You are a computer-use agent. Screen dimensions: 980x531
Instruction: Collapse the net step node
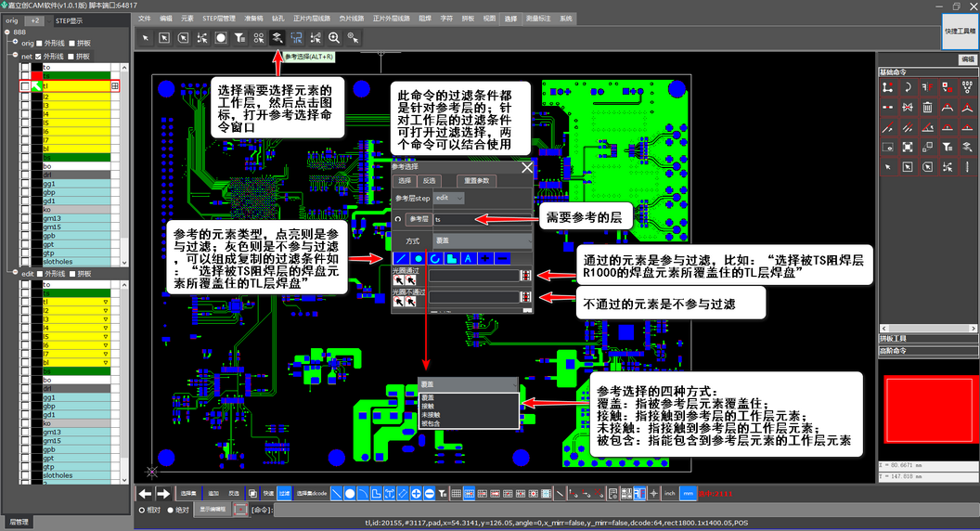[15, 55]
